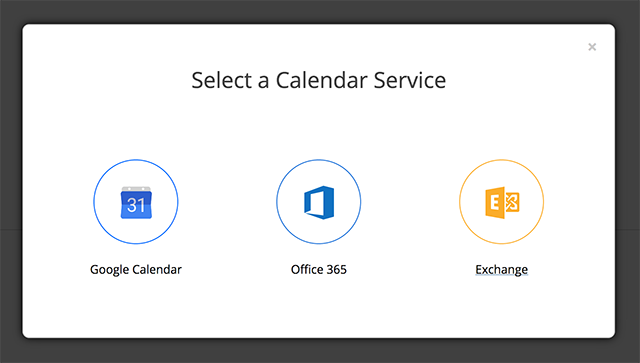This screenshot has width=640, height=363.
Task: Click the "Office 365" text label
Action: (x=319, y=269)
